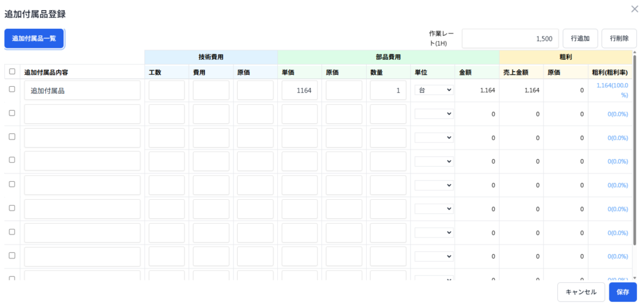Click the first row's 工数 input field

click(167, 91)
